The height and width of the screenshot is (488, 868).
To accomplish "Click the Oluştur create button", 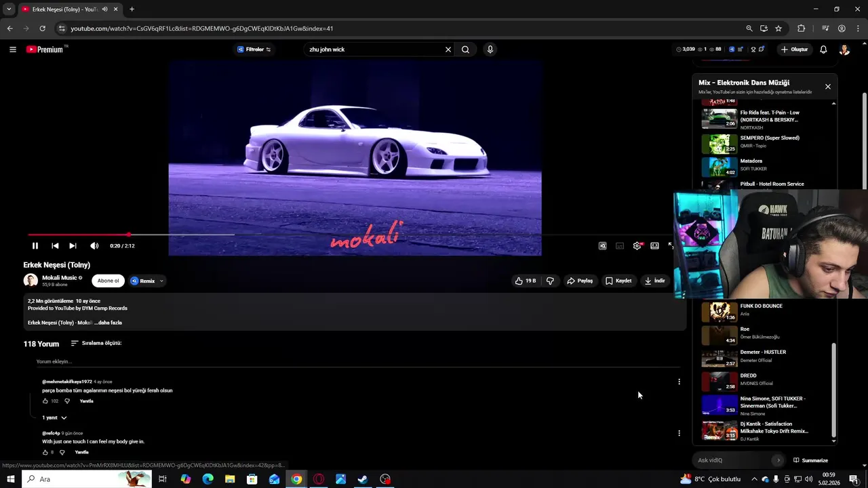I will [x=795, y=49].
